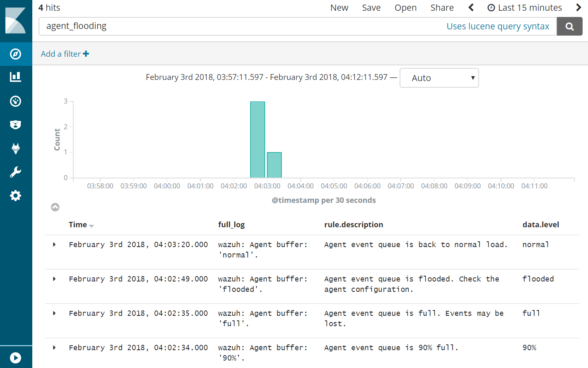Open Dev Tools wrench icon

click(x=16, y=172)
